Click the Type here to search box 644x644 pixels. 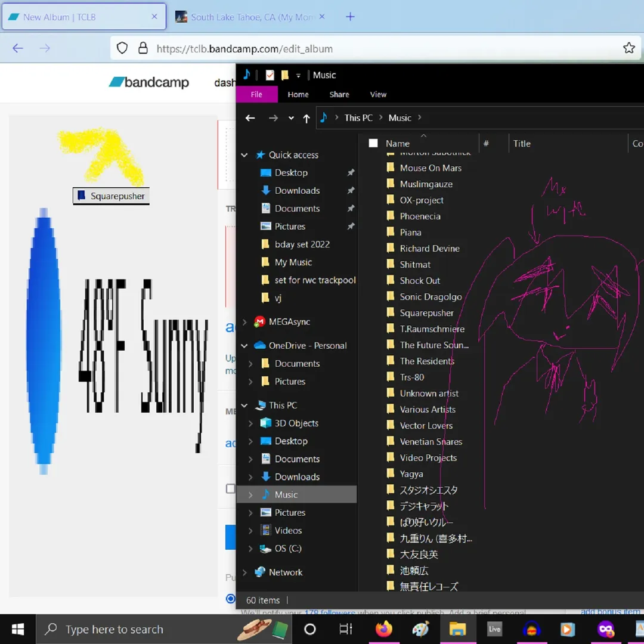[x=114, y=629]
